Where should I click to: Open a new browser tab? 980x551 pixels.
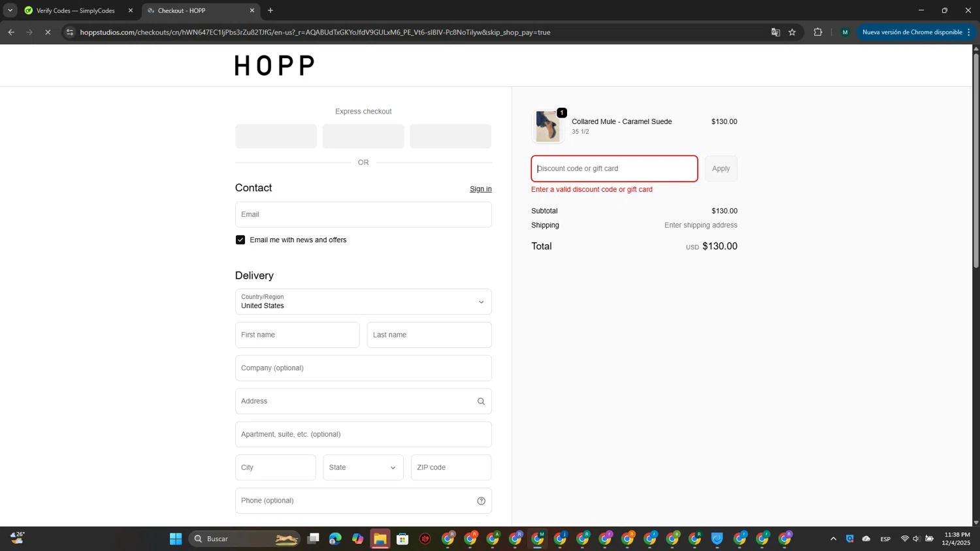270,10
